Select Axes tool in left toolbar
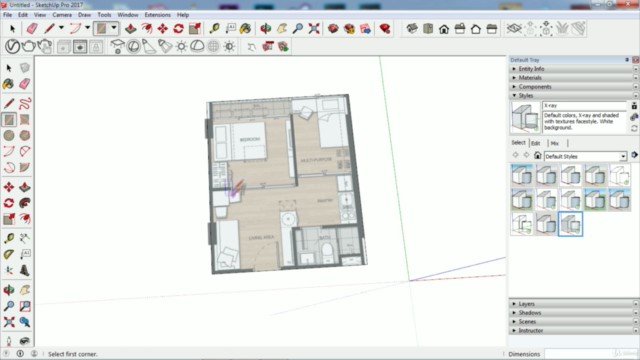Image resolution: width=640 pixels, height=360 pixels. pyautogui.click(x=9, y=270)
